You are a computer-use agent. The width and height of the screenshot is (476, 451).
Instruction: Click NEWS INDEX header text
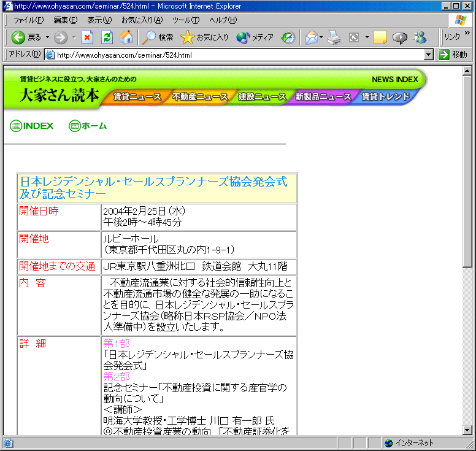tap(395, 80)
